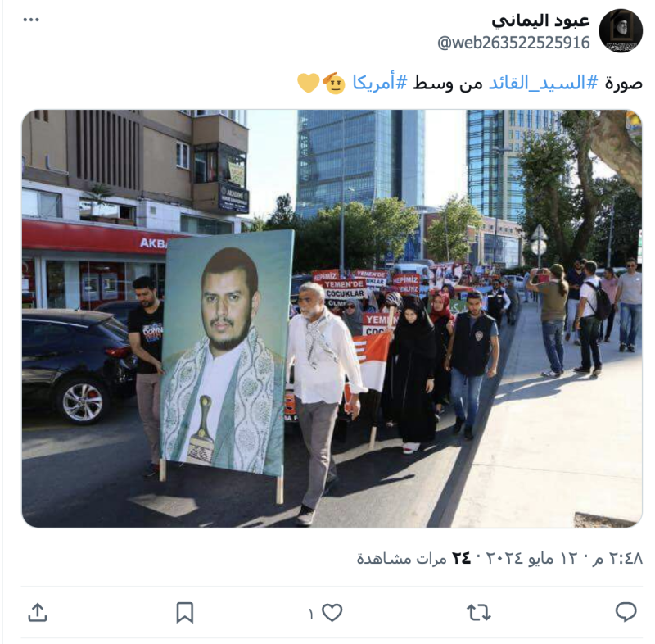Repost the tweet using retweet arrows icon
Image resolution: width=655 pixels, height=644 pixels.
(479, 613)
